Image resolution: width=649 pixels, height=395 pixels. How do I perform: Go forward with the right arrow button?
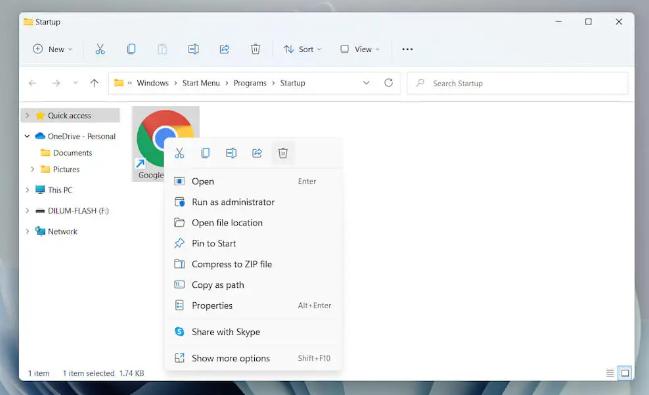tap(56, 83)
